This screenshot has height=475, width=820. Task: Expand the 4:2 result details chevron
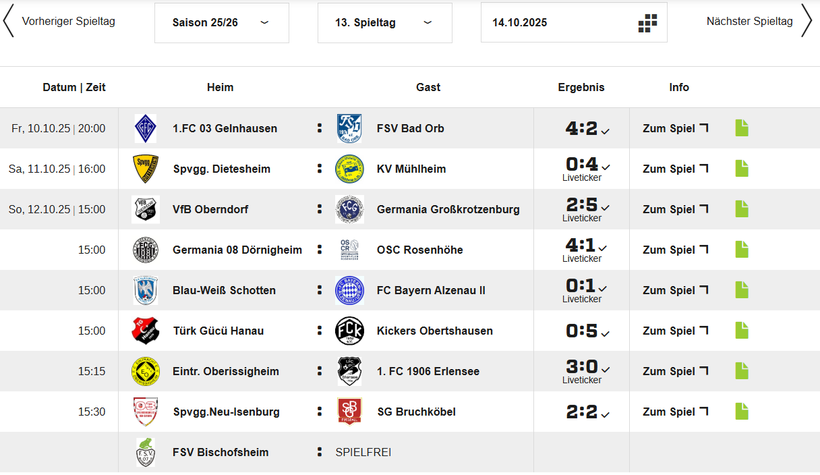605,131
